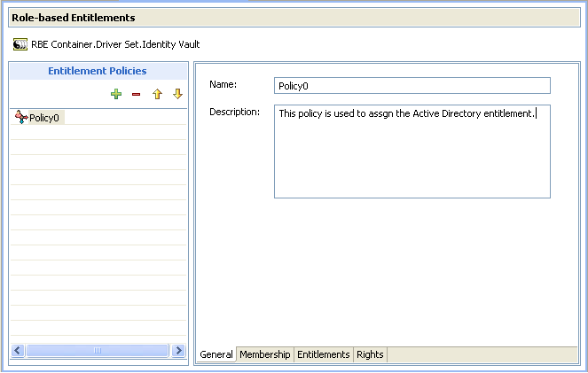The image size is (588, 373).
Task: Click the Role-based Entitlements title
Action: (74, 18)
